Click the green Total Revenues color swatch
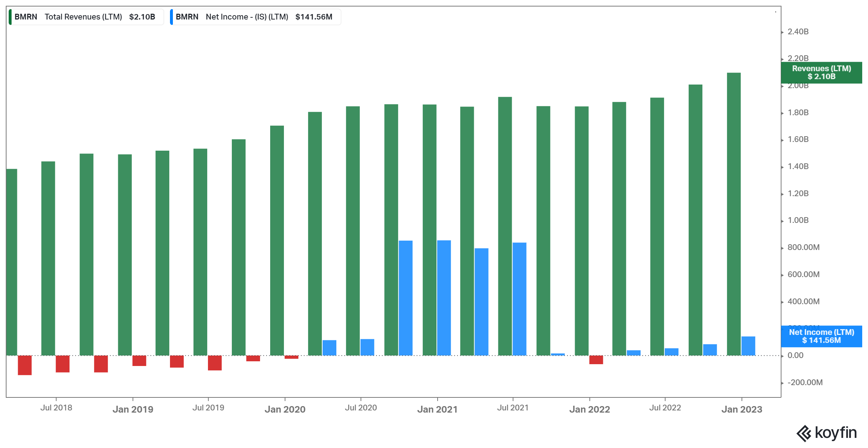The width and height of the screenshot is (868, 448). pos(10,17)
